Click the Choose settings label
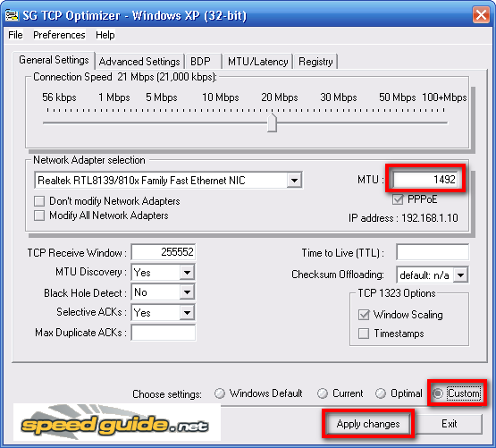 point(167,394)
